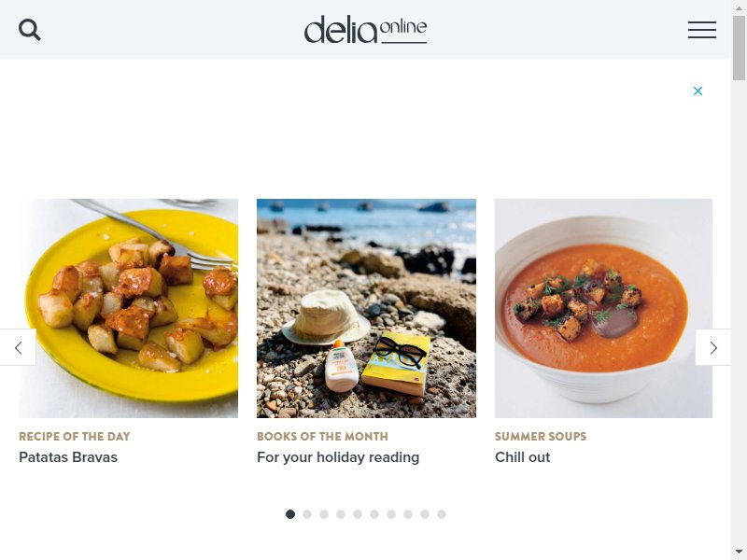Click the Summer Soups heading
Screen dimensions: 747x560
(541, 436)
